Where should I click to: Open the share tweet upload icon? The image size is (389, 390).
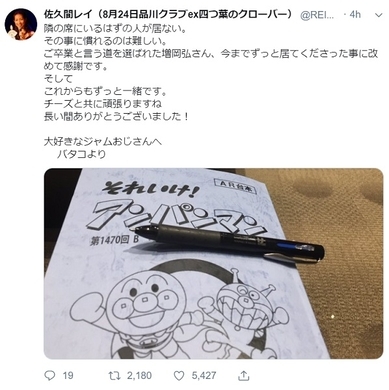(244, 376)
